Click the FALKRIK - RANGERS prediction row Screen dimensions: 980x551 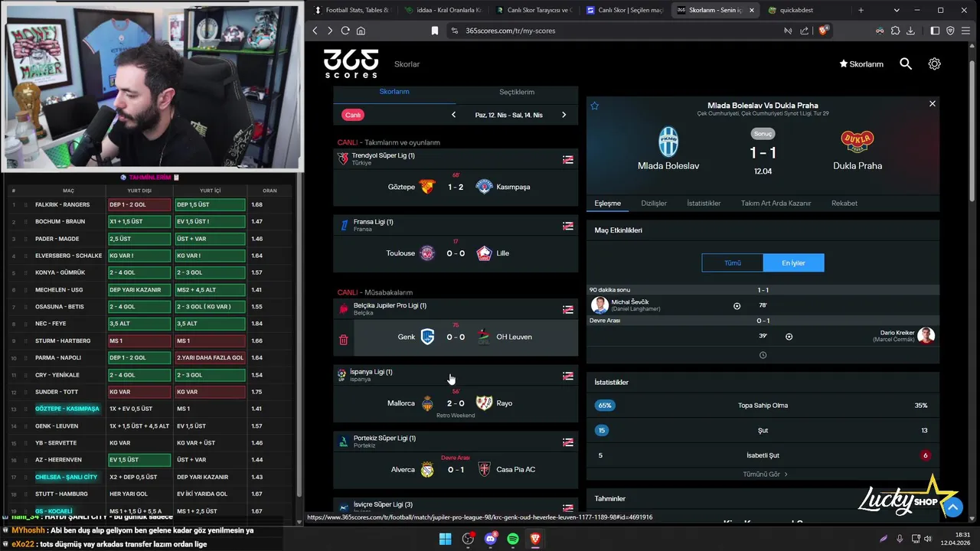click(x=150, y=204)
